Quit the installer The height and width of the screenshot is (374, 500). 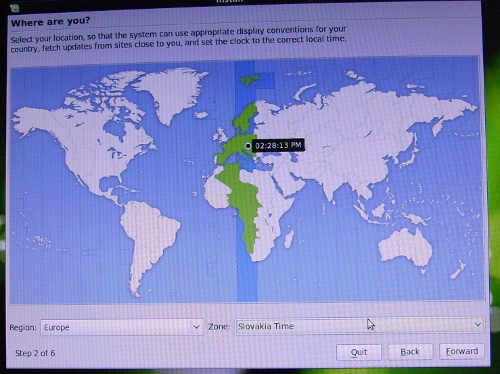point(359,352)
